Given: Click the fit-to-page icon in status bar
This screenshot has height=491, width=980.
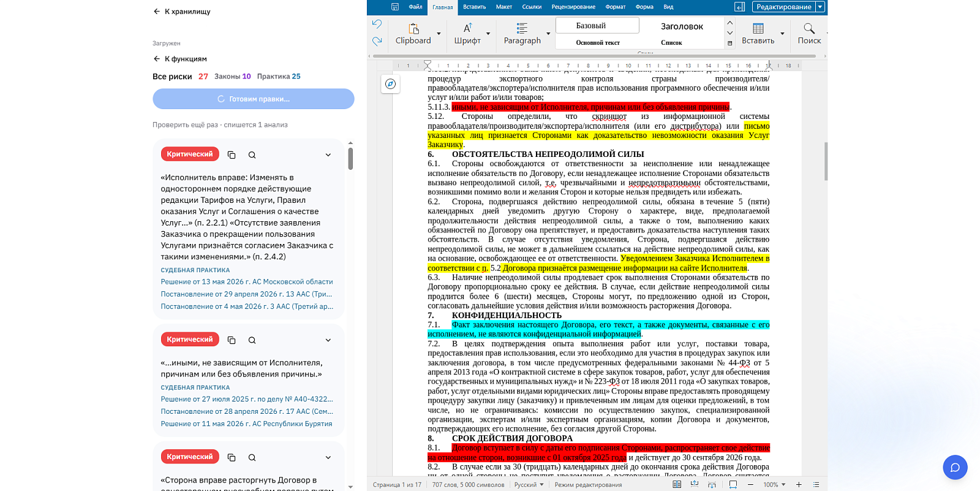Looking at the screenshot, I should point(733,484).
